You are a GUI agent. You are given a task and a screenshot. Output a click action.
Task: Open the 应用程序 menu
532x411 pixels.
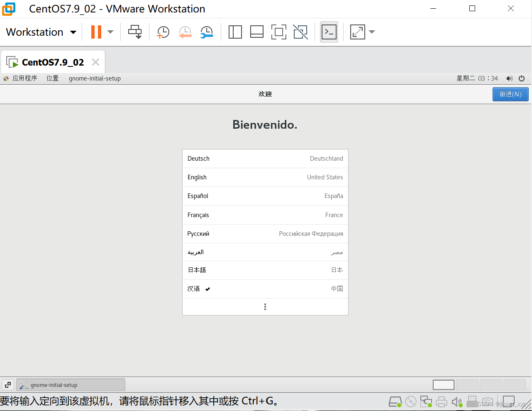[x=20, y=78]
